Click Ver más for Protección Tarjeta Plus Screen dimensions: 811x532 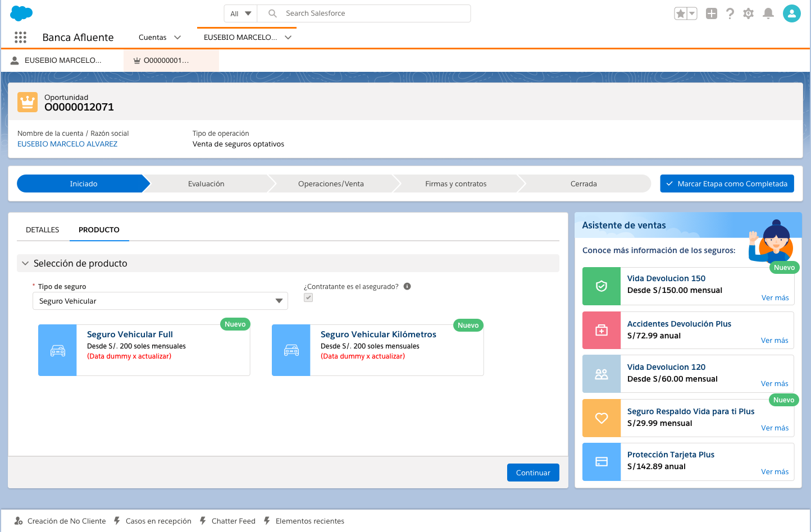(x=774, y=471)
